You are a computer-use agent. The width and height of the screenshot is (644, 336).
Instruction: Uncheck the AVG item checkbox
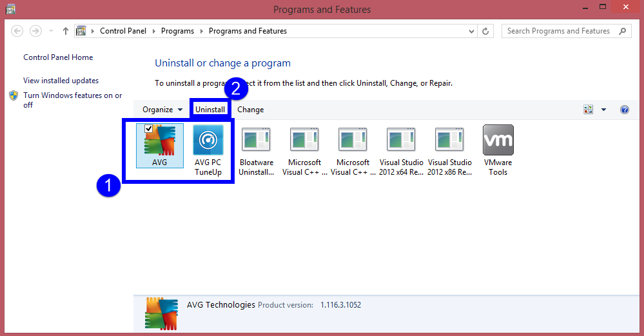(149, 128)
